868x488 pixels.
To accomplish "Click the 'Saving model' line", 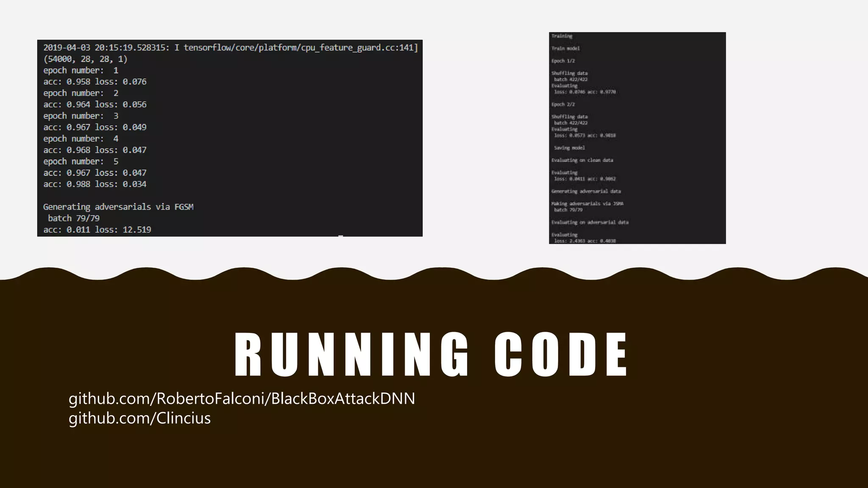I will (569, 148).
